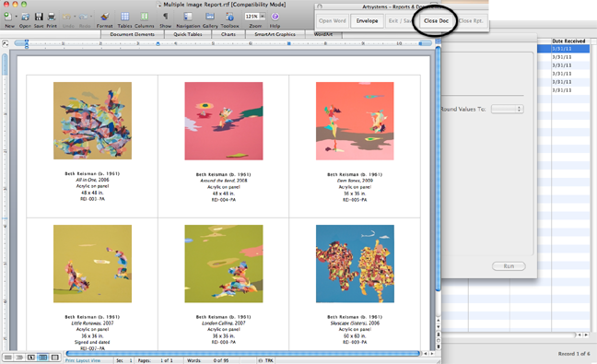Click the horizontal scrollbar under the document
The height and width of the screenshot is (364, 597).
click(x=242, y=354)
